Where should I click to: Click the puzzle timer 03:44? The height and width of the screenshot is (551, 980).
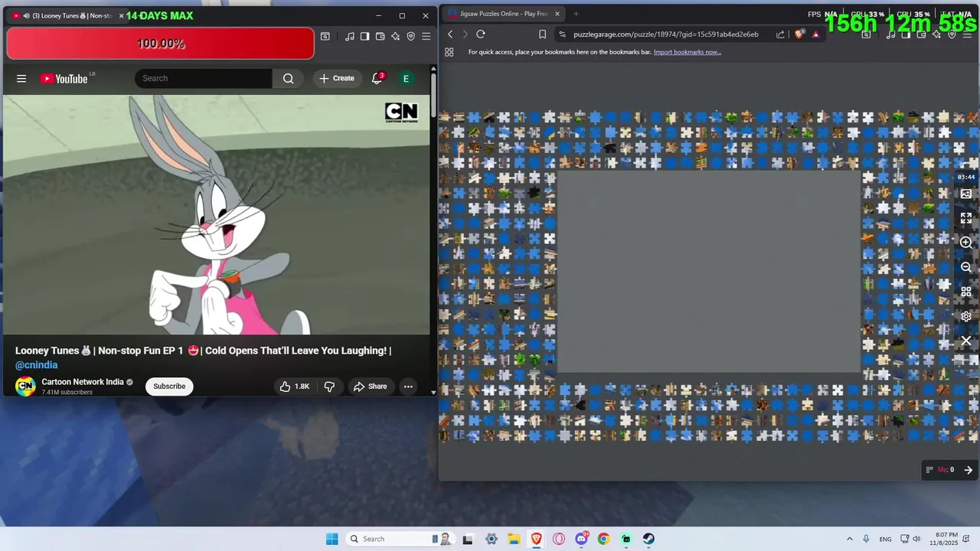pos(966,178)
